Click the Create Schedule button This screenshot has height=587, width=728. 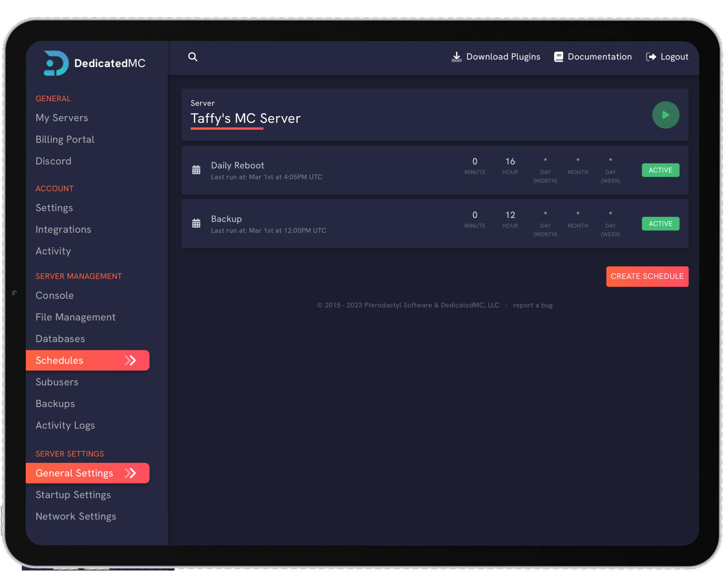tap(647, 276)
